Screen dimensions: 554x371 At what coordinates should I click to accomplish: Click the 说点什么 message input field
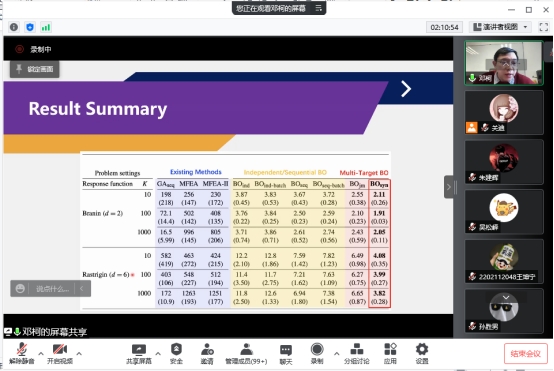[x=52, y=289]
